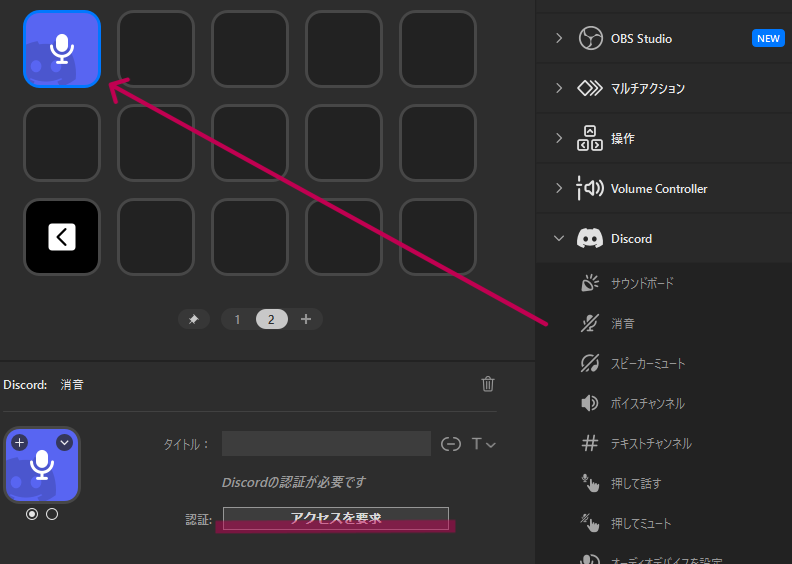This screenshot has height=564, width=792.
Task: Expand the Volume Controller category
Action: [x=559, y=188]
